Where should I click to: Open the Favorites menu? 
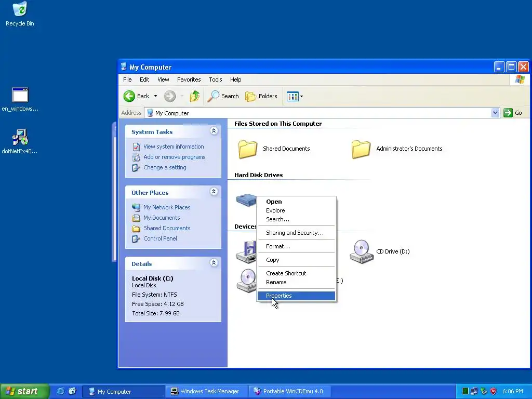[x=189, y=79]
